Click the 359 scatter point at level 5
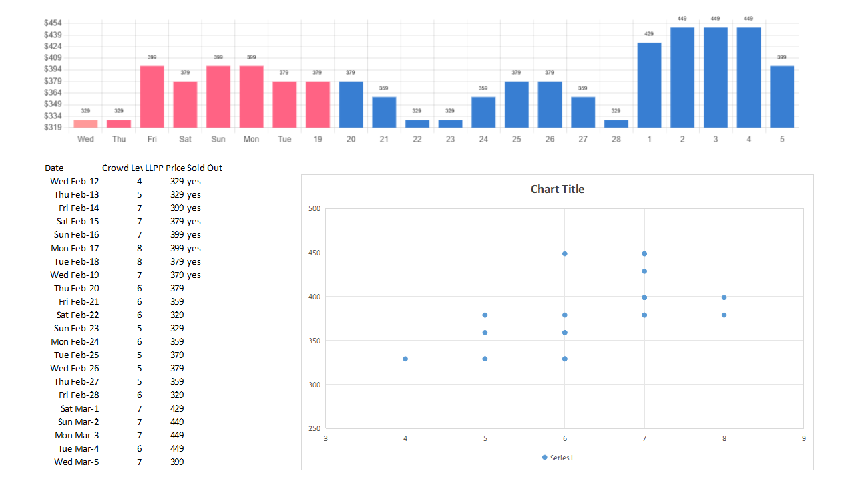 pyautogui.click(x=485, y=332)
